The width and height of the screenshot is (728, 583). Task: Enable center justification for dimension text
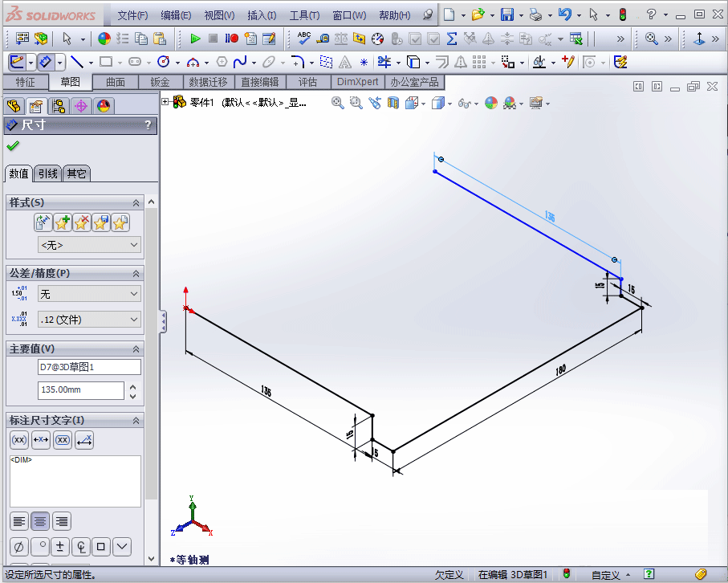point(40,521)
